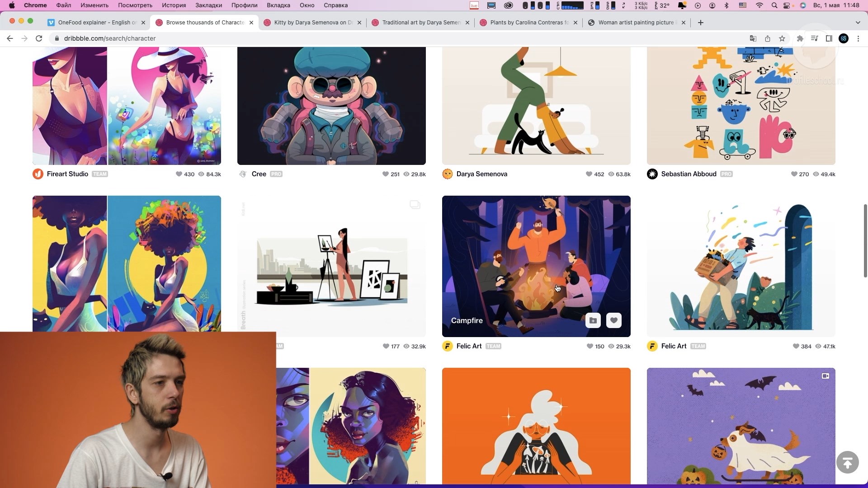Open Chrome extensions puzzle icon
The height and width of the screenshot is (488, 868).
pyautogui.click(x=800, y=38)
